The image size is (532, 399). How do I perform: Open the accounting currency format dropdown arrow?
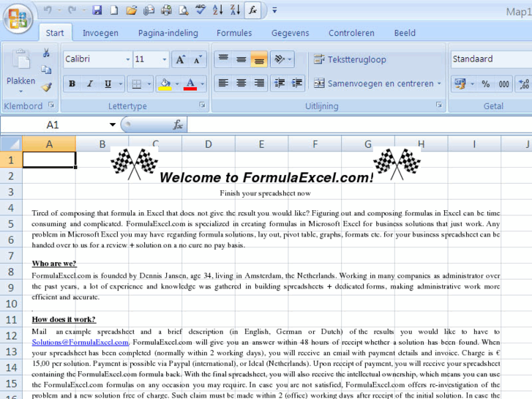point(472,84)
